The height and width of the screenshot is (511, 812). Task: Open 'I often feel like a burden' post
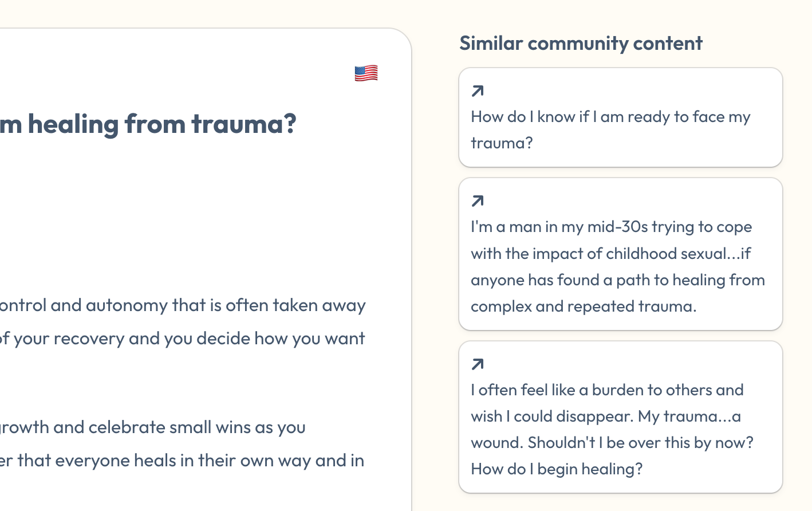(607, 391)
